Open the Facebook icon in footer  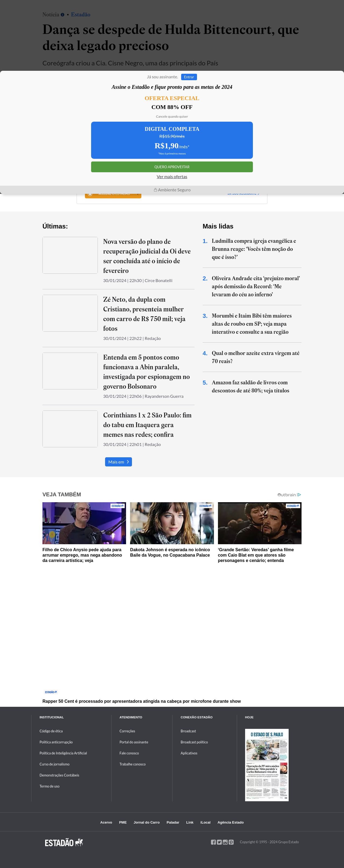pyautogui.click(x=213, y=842)
